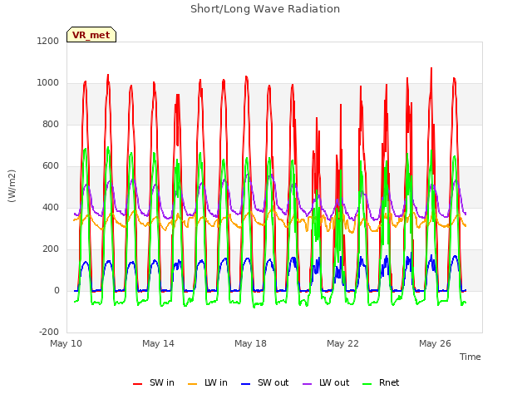Screen dimensions: 532x399
Task: Click the VR_met label badge
Action: [x=91, y=35]
